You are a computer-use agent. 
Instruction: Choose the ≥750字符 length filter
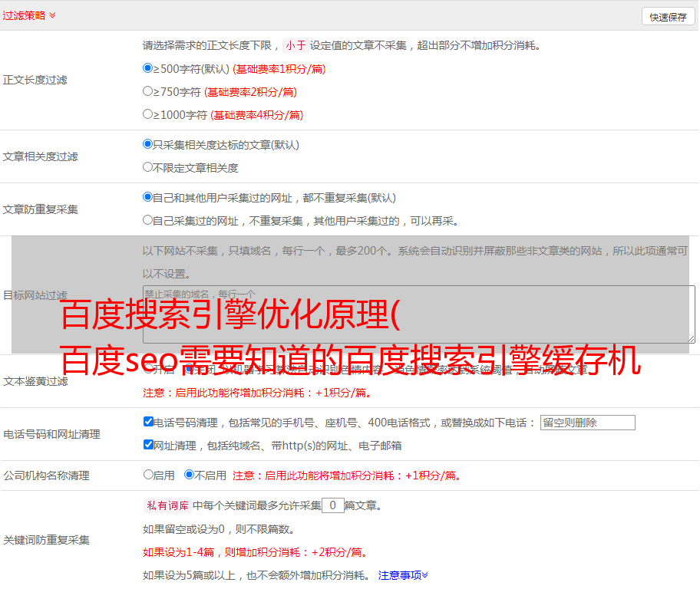click(148, 91)
